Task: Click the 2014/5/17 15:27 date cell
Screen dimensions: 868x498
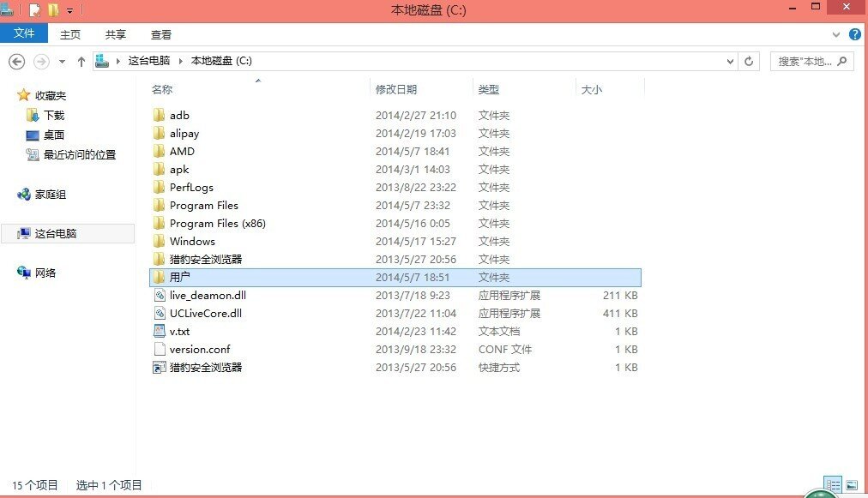Action: [416, 241]
